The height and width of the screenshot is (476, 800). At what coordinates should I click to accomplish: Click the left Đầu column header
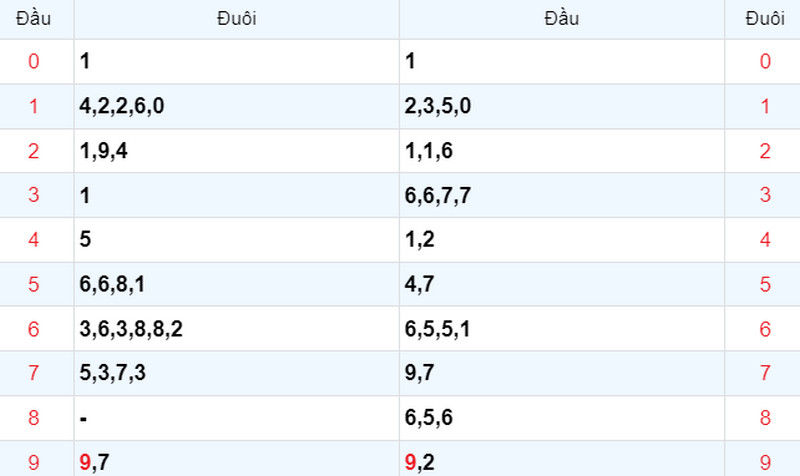pos(34,19)
